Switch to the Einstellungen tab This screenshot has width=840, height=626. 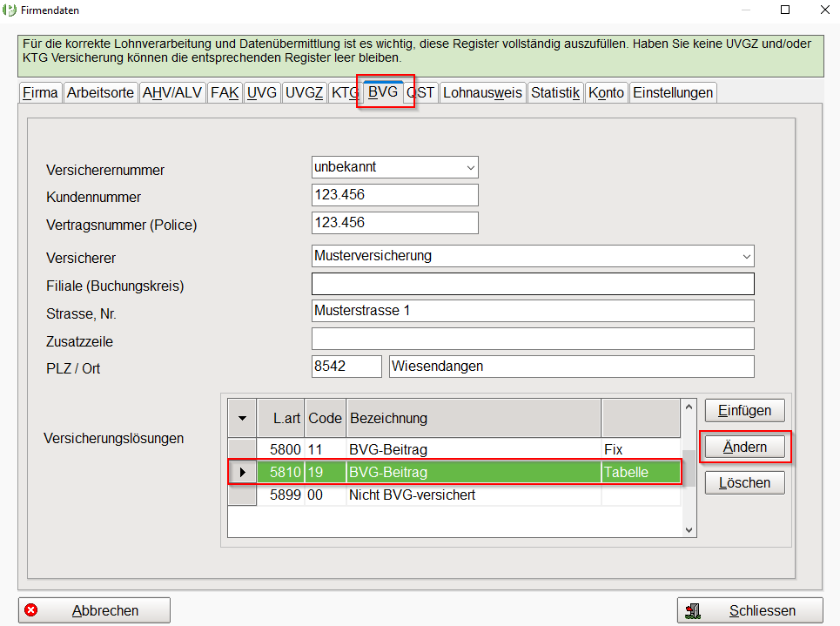pyautogui.click(x=673, y=92)
